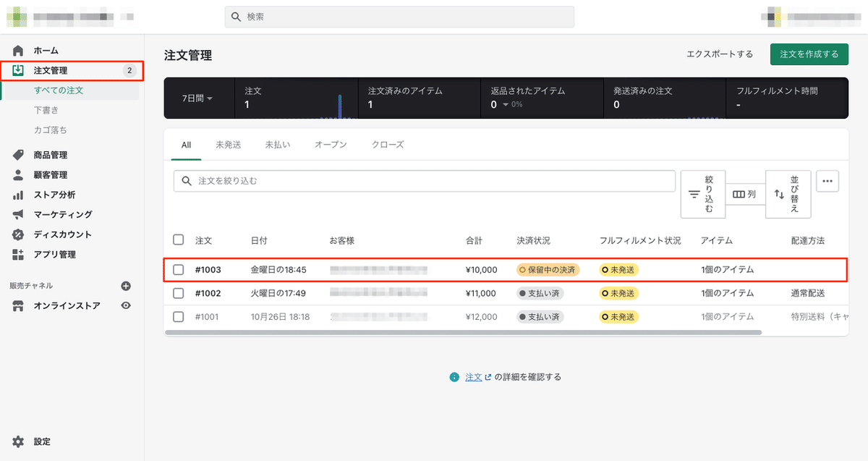Check the checkbox for order #1003
Viewport: 868px width, 461px height.
point(179,270)
